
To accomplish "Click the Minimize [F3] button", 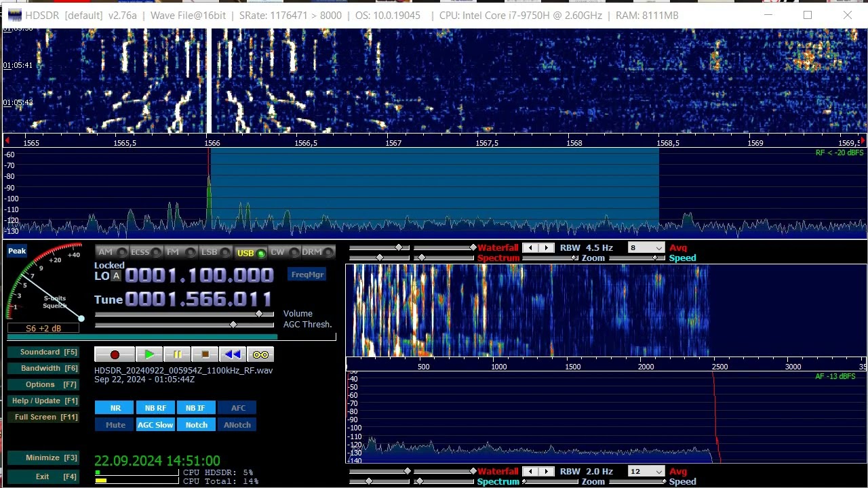I will [x=43, y=457].
